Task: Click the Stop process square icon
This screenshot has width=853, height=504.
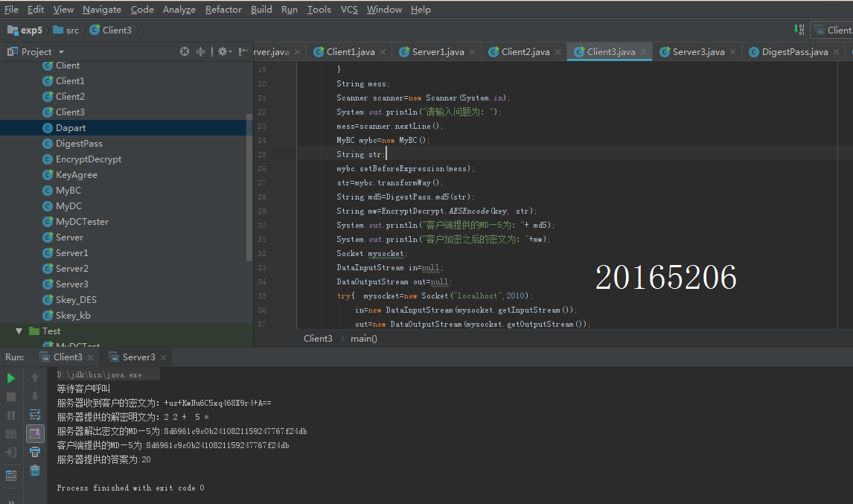Action: tap(11, 397)
